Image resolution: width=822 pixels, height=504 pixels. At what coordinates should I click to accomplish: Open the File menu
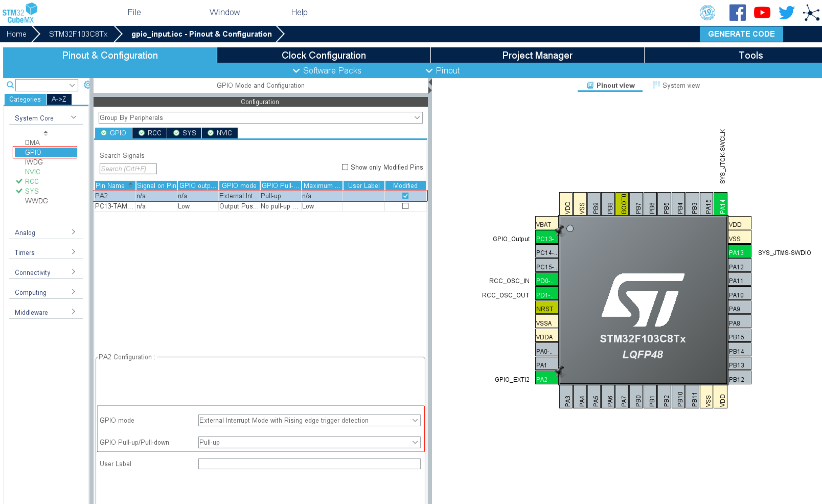134,12
